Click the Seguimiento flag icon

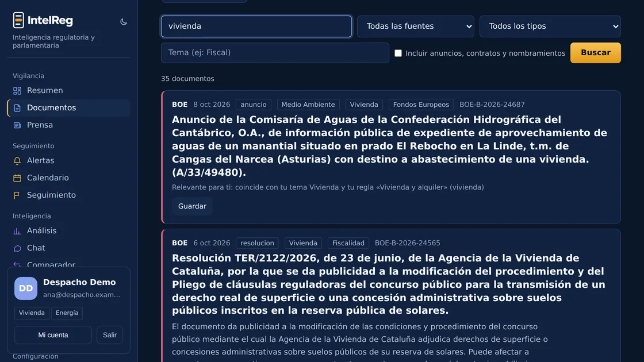[17, 195]
